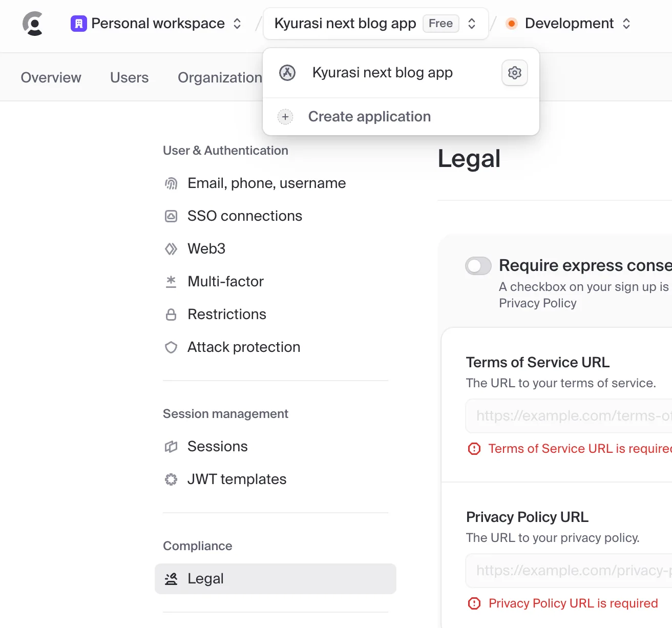Toggle Require express consent switch

click(478, 266)
